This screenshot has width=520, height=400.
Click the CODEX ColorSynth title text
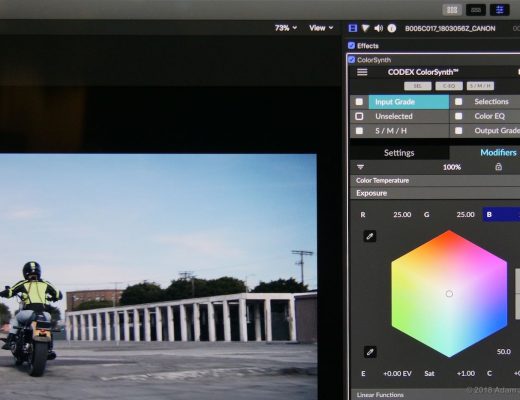click(423, 72)
